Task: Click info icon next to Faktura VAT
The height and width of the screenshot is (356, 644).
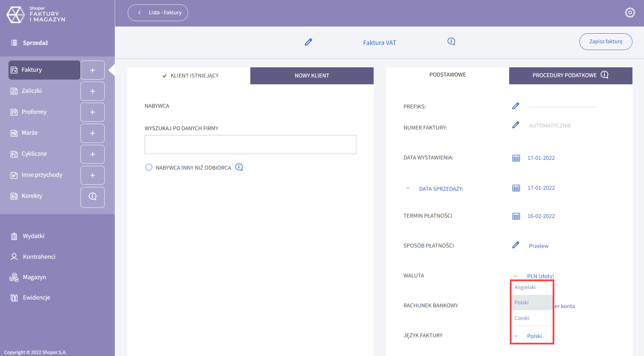Action: coord(451,41)
